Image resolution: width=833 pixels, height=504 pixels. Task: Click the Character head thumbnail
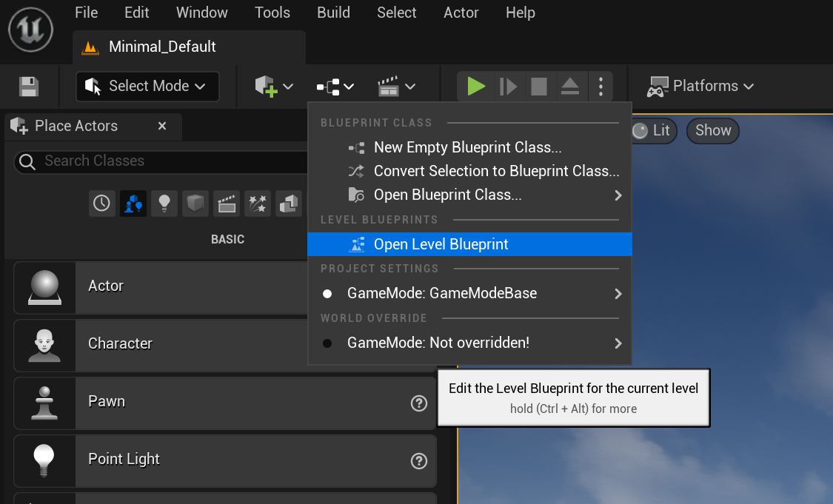coord(44,345)
